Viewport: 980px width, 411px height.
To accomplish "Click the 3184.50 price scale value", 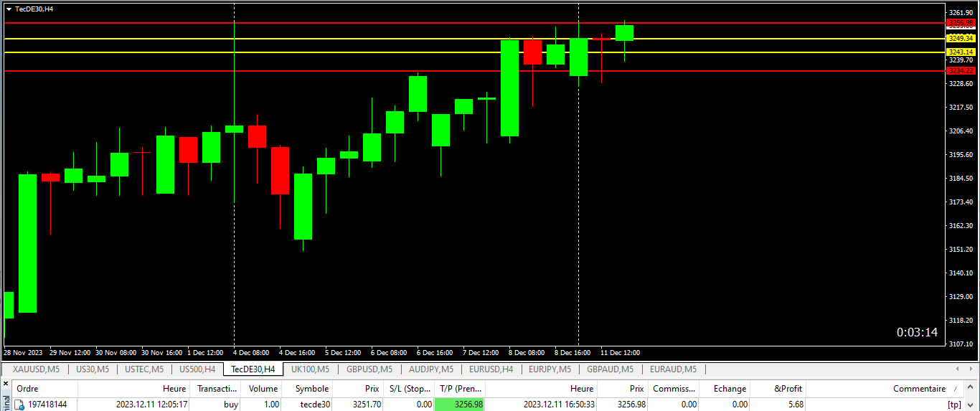I will point(961,178).
